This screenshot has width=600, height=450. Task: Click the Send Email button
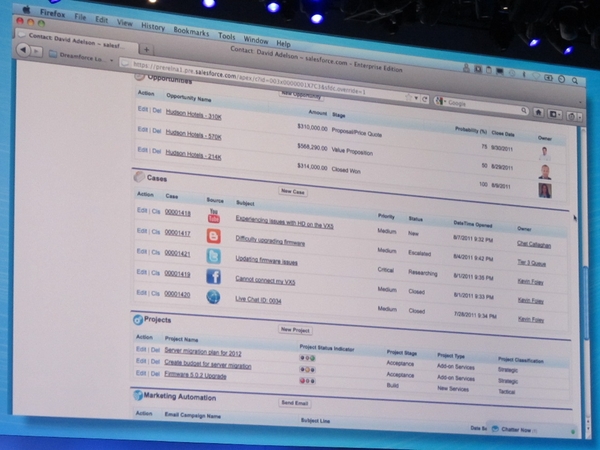(x=295, y=403)
